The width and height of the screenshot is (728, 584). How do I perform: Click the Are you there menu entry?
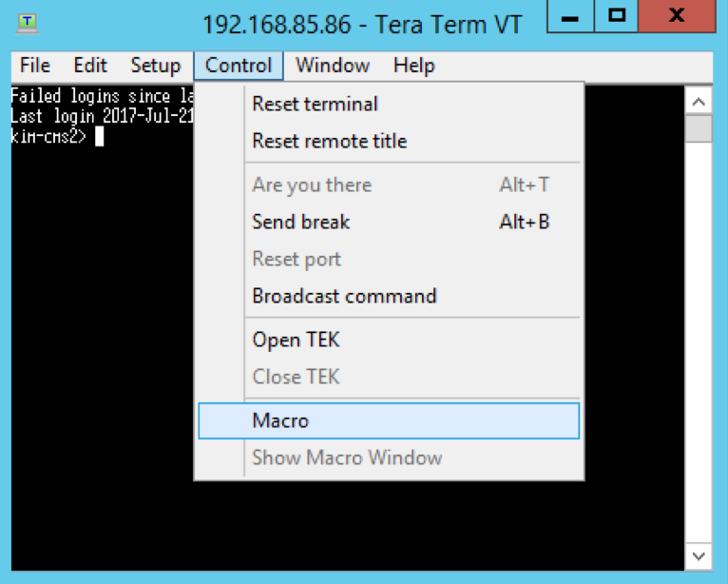[389, 185]
